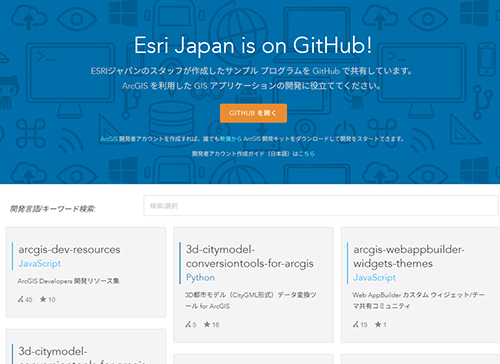Click the fork count 45
Viewport: 500px width, 364px height.
[29, 300]
